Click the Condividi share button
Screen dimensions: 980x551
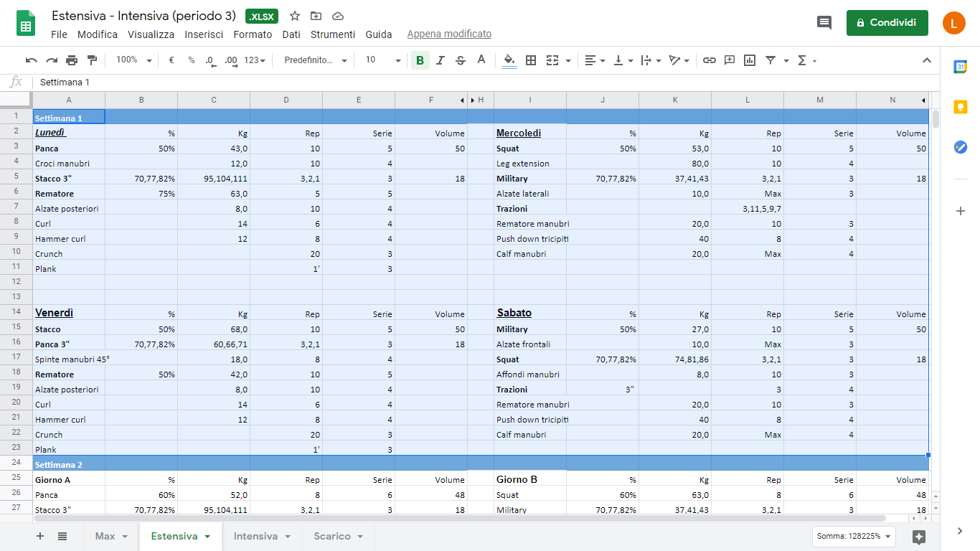point(887,23)
